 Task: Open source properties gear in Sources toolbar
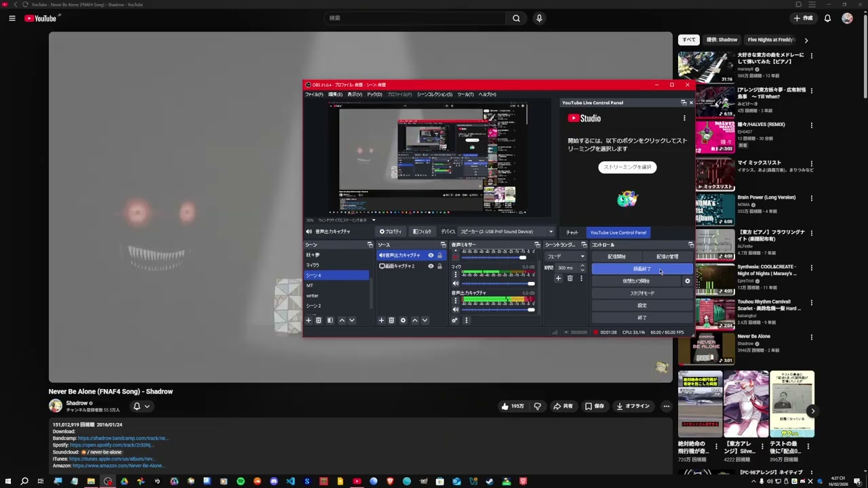[403, 320]
